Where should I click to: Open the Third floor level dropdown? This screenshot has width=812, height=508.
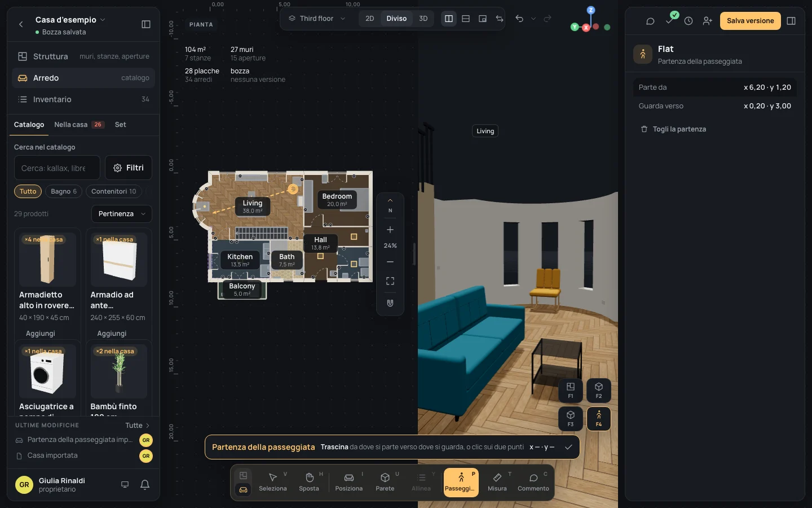(x=317, y=19)
